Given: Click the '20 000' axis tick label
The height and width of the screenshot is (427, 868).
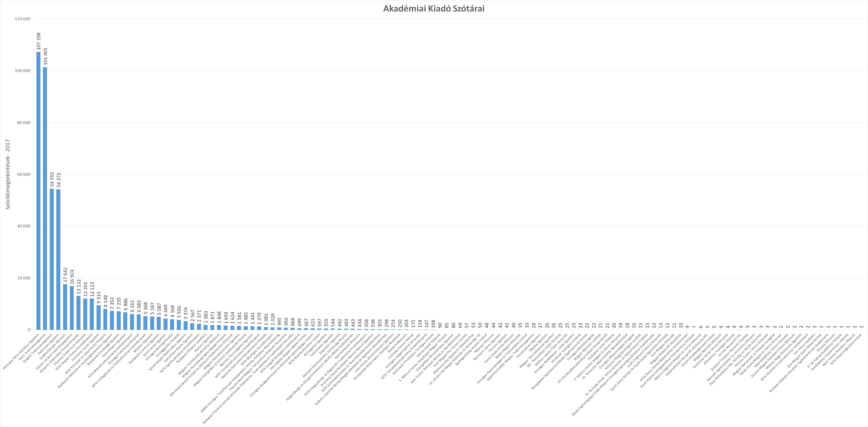Looking at the screenshot, I should point(24,278).
